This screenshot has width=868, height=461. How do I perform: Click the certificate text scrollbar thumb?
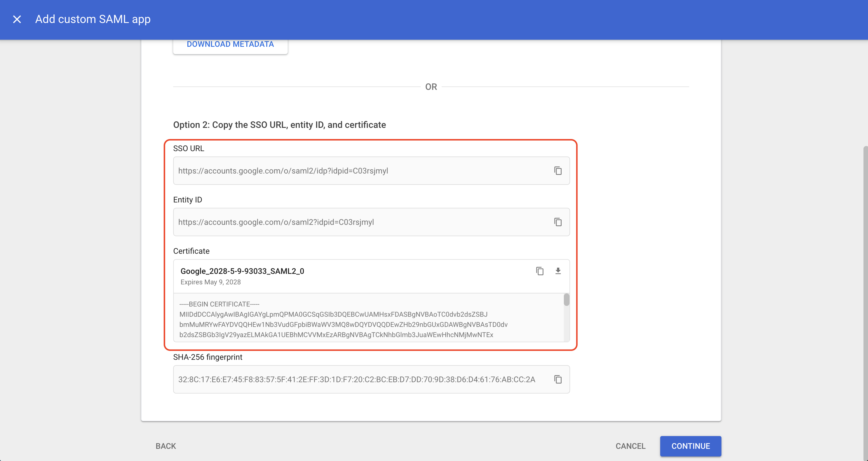566,300
